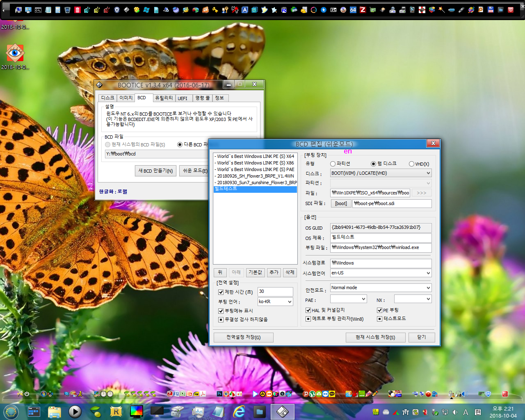Toggle the HAL 및 커널감지 checkbox
This screenshot has width=525, height=420.
pos(308,310)
